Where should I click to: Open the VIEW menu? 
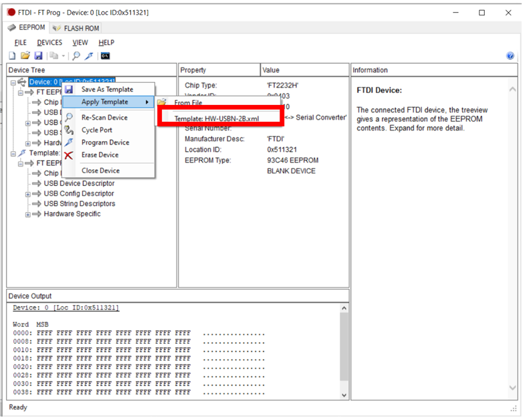tap(80, 43)
